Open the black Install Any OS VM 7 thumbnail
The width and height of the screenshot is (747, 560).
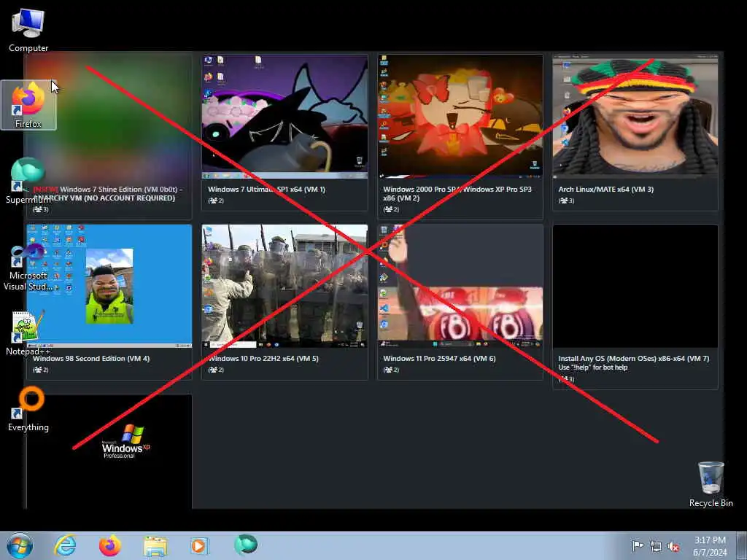click(635, 286)
